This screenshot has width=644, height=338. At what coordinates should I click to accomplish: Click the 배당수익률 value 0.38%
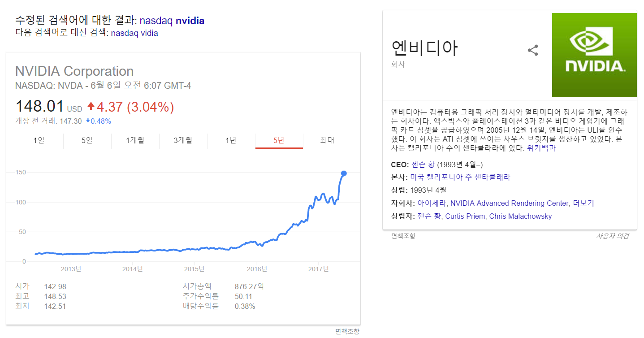point(245,306)
